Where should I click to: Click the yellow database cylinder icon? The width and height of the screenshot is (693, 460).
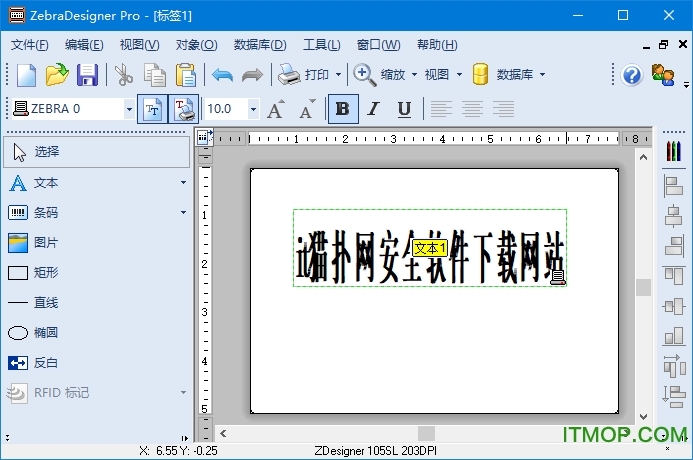480,74
